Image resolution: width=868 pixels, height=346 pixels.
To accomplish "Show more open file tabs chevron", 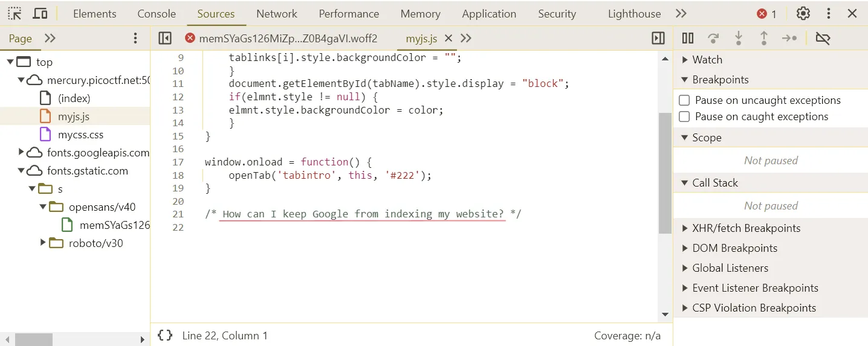I will pos(466,38).
